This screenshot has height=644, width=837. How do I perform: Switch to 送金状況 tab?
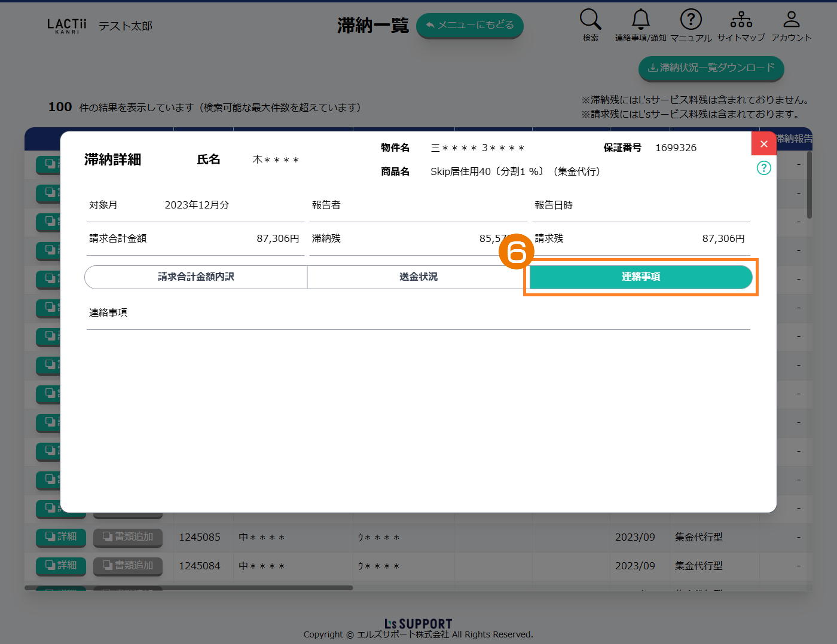pyautogui.click(x=418, y=277)
